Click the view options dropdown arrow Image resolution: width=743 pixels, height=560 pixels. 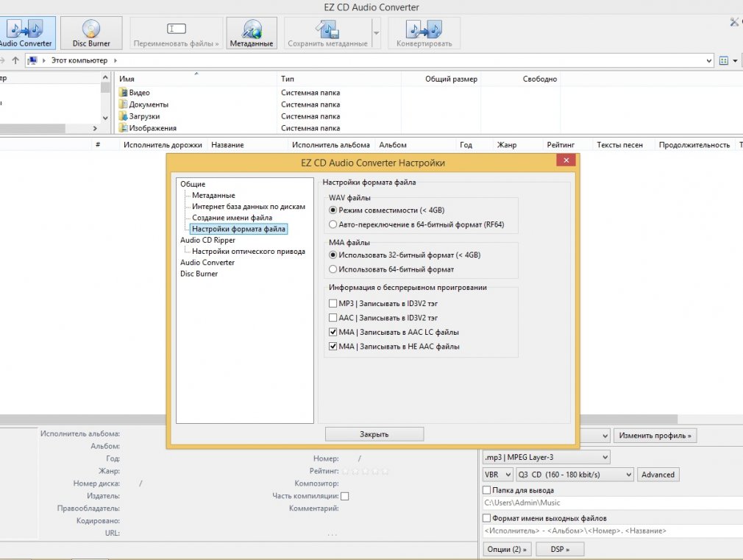click(735, 60)
